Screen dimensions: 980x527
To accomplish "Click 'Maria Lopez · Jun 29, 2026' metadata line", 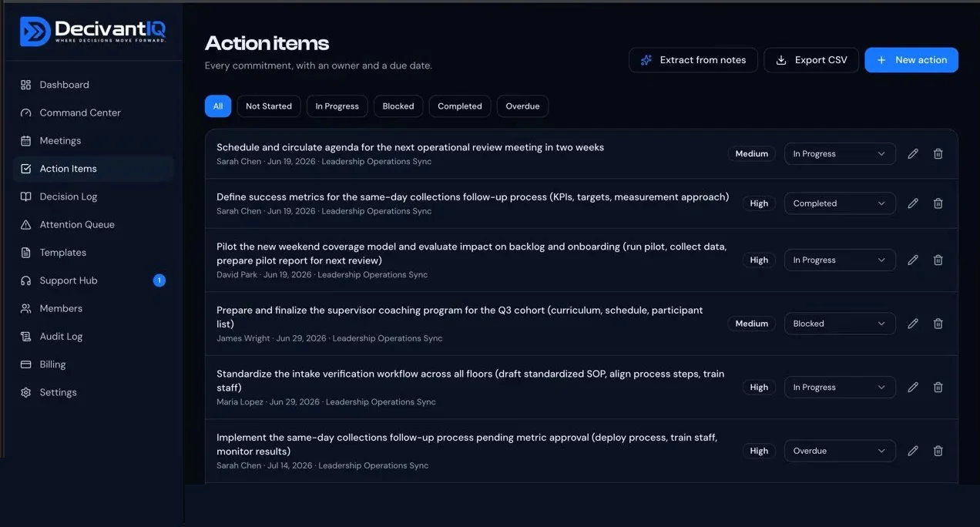I will [326, 402].
